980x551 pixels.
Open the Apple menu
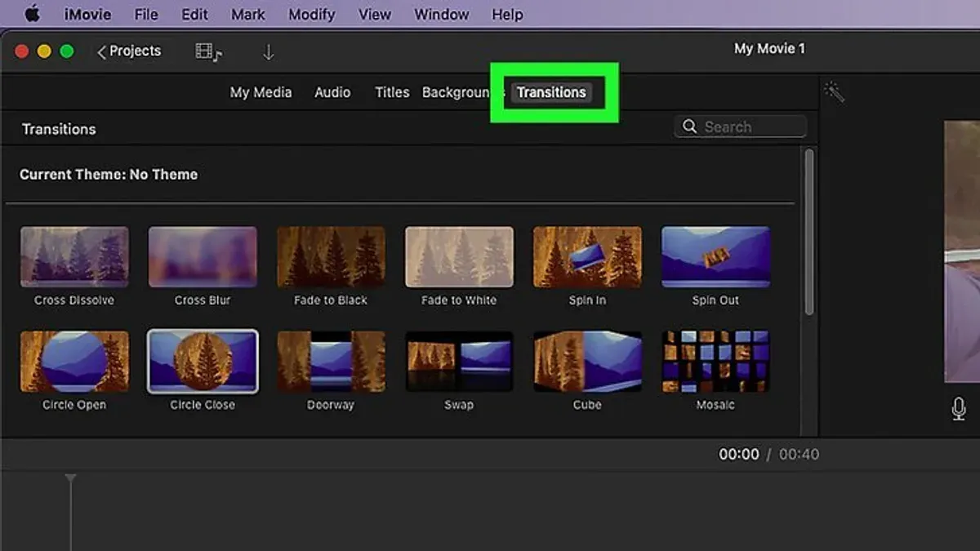[33, 14]
